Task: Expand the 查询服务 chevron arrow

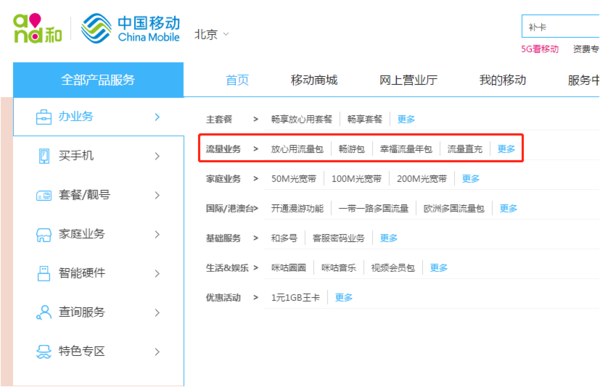Action: (157, 312)
